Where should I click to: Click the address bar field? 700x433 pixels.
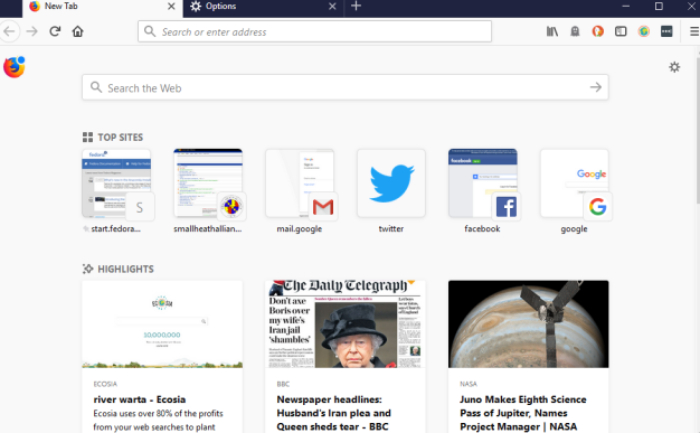[x=315, y=31]
